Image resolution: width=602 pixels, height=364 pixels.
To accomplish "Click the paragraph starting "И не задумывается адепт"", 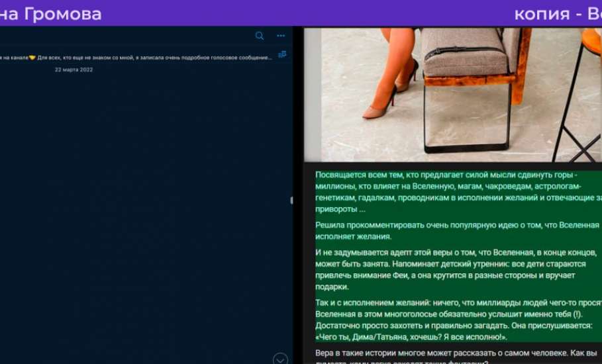I will (x=456, y=269).
